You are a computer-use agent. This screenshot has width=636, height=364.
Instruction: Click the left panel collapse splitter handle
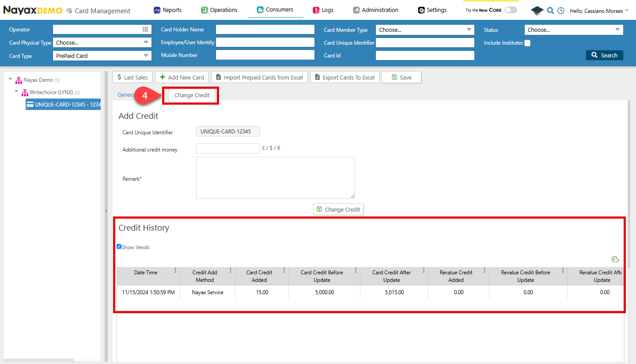106,211
